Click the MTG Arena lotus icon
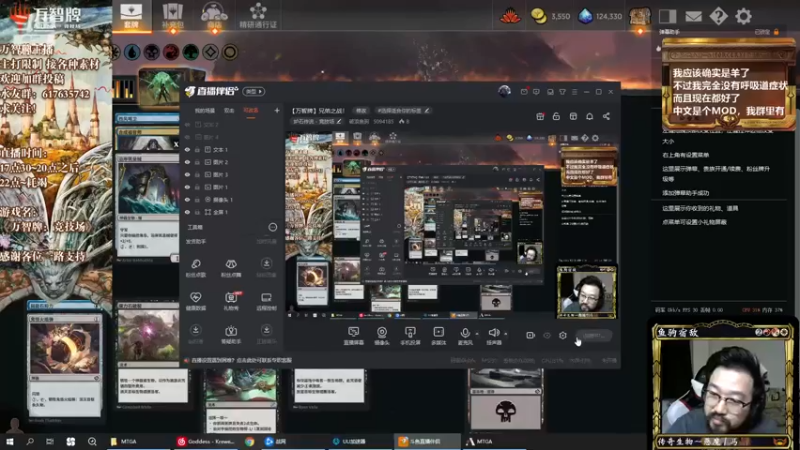This screenshot has width=800, height=450. [x=510, y=16]
